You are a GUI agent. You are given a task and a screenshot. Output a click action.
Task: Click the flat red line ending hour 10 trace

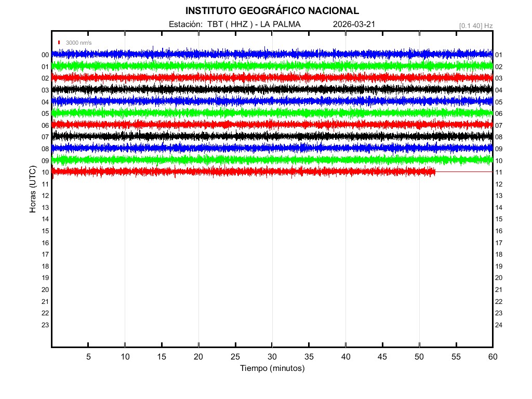463,171
